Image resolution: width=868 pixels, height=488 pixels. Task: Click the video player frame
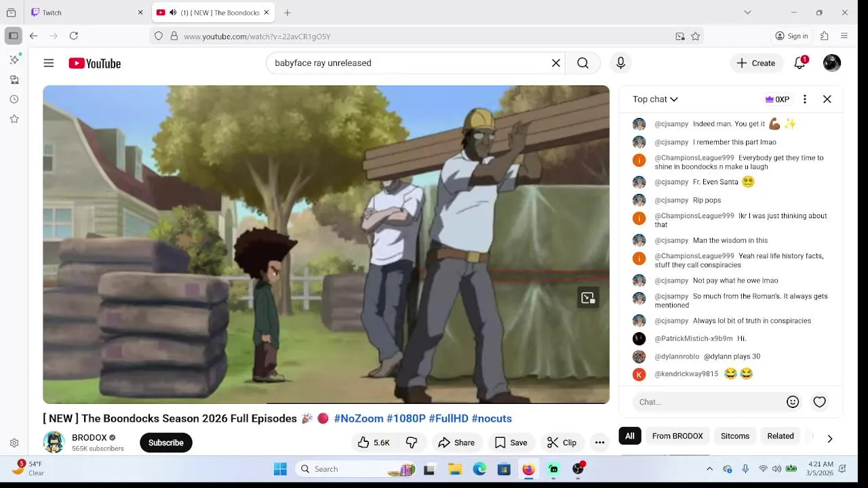coord(326,245)
